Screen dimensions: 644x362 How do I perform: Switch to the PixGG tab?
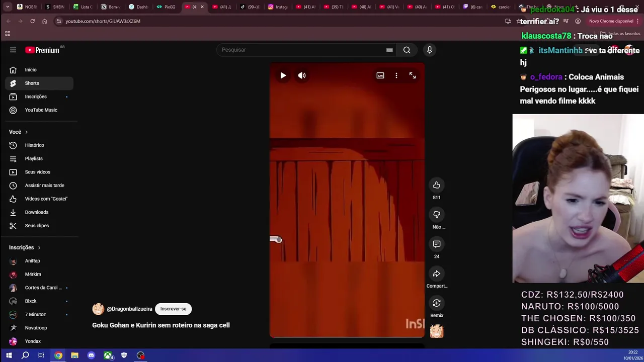click(x=166, y=7)
